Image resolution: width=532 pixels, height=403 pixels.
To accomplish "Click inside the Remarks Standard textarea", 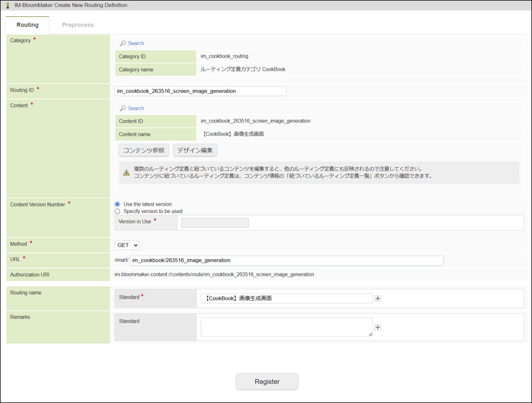I will pos(286,327).
